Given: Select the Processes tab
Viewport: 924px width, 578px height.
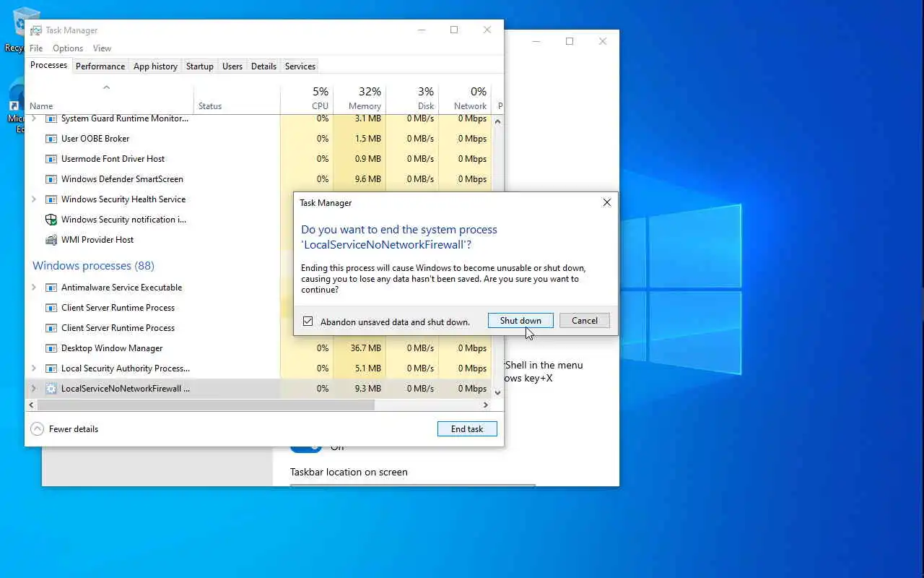Looking at the screenshot, I should pos(48,65).
